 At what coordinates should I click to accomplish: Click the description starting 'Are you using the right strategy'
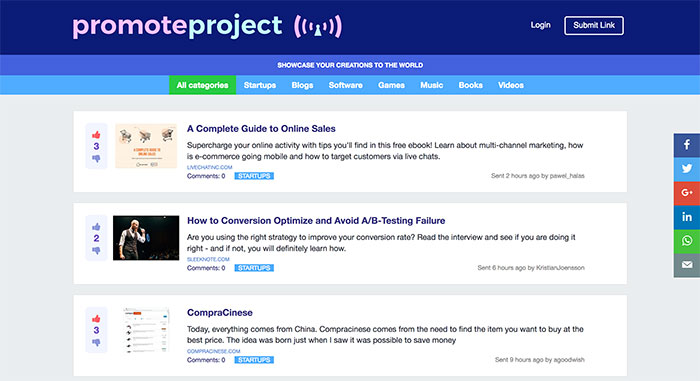click(x=381, y=243)
